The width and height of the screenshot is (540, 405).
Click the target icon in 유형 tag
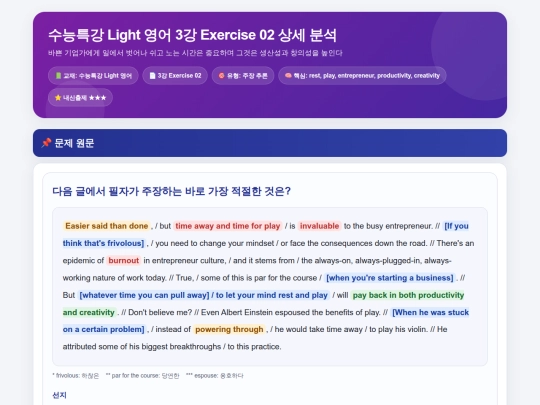(221, 76)
